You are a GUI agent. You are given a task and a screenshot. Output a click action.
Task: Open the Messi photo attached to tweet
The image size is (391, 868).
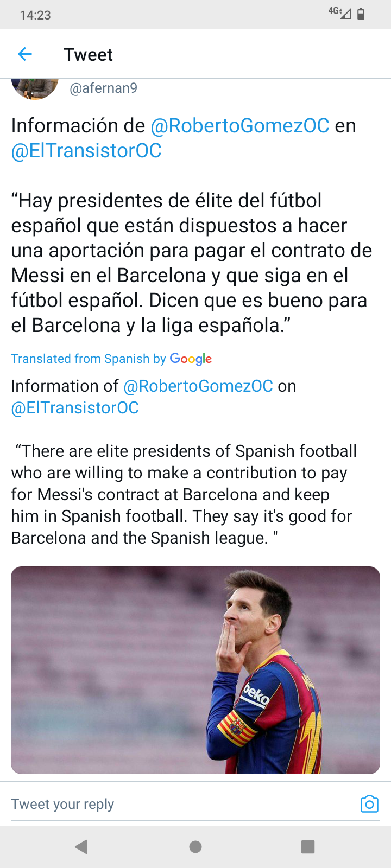195,670
